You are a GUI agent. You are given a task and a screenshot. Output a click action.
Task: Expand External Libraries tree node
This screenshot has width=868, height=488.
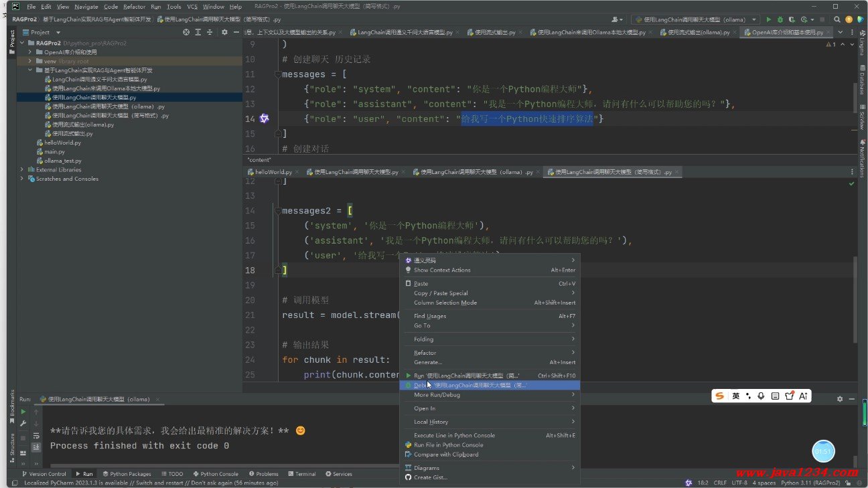click(x=22, y=170)
